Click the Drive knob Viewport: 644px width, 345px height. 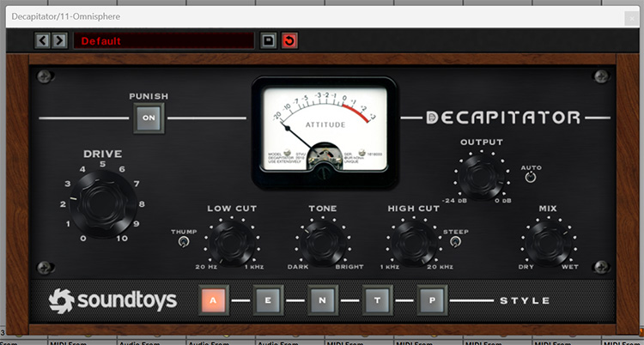pyautogui.click(x=103, y=204)
